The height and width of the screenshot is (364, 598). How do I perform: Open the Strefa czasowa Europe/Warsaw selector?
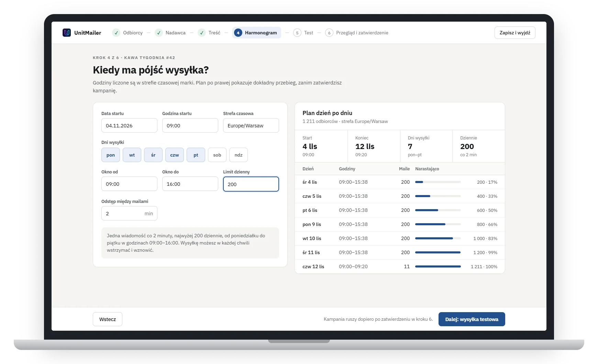(x=251, y=125)
